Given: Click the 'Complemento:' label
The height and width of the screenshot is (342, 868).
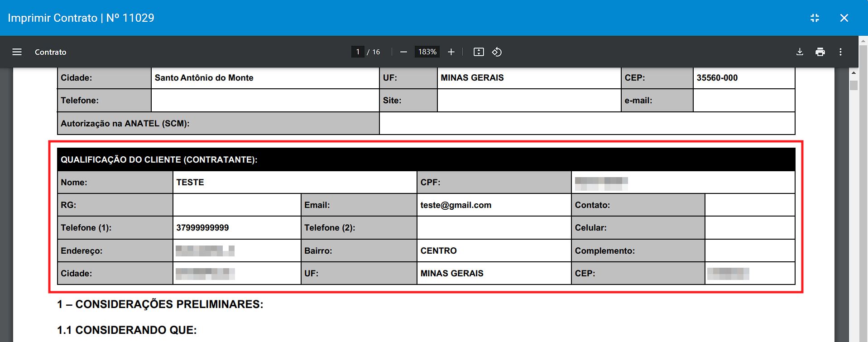Looking at the screenshot, I should coord(605,251).
